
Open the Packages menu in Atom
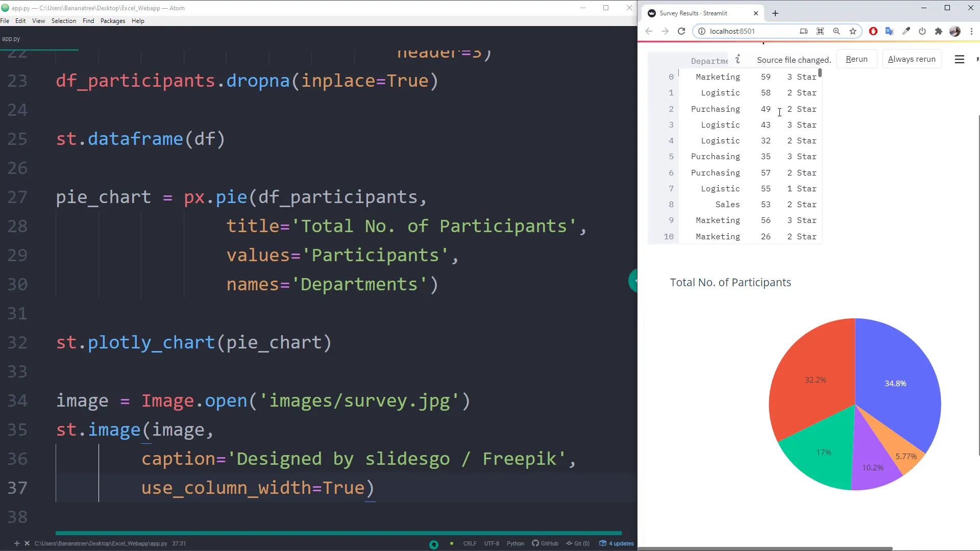coord(112,21)
